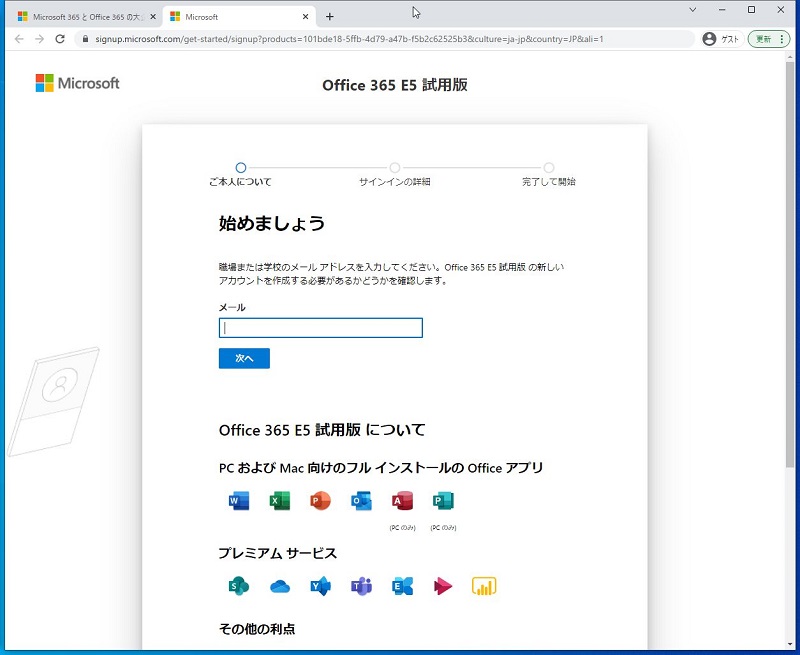This screenshot has width=800, height=655.
Task: Click the browser address bar URL
Action: coord(349,39)
